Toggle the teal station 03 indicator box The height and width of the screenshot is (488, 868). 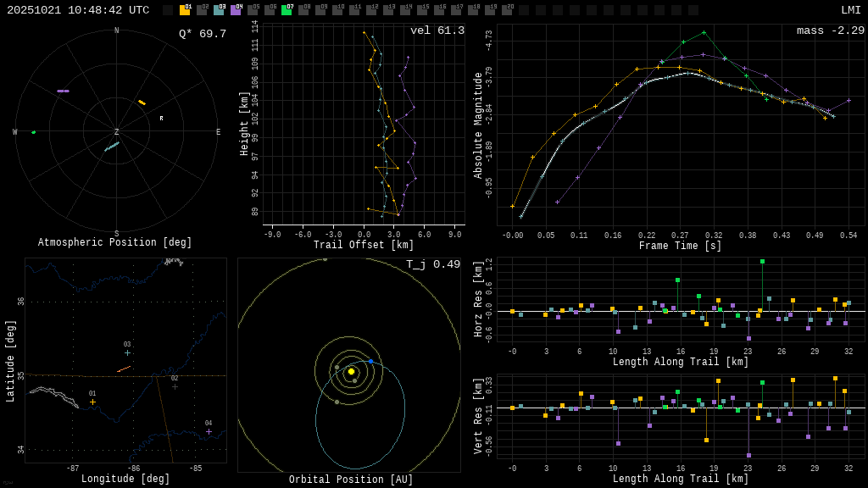[219, 10]
